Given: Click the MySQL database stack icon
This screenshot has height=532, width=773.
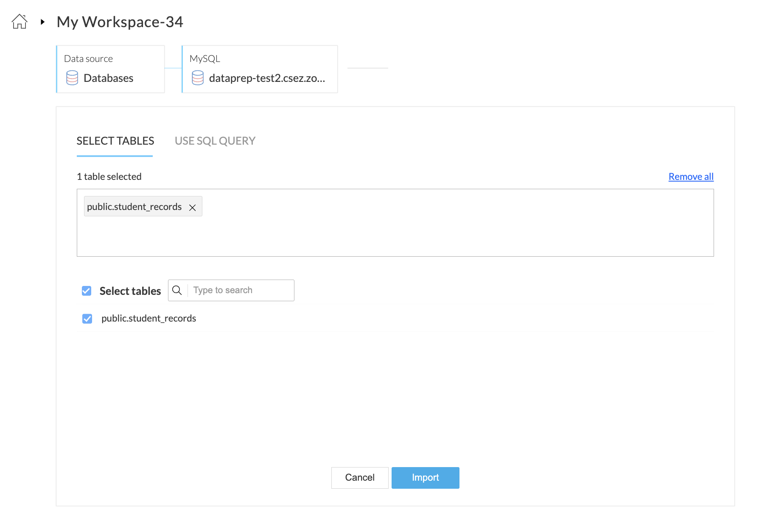Looking at the screenshot, I should click(x=198, y=78).
